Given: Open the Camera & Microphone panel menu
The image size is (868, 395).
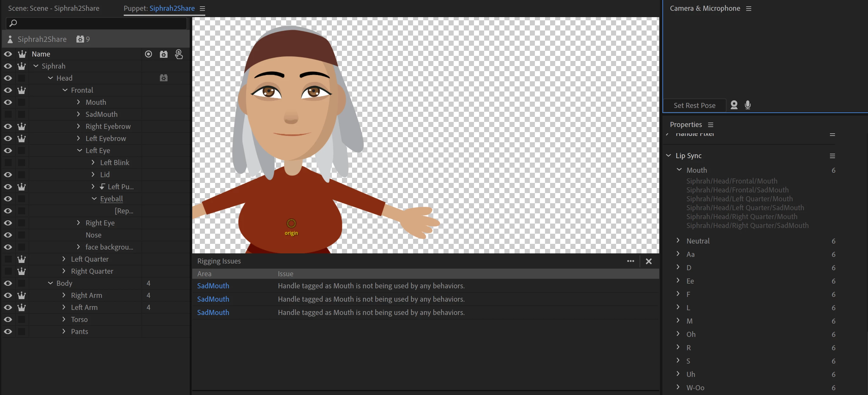Looking at the screenshot, I should pyautogui.click(x=748, y=9).
